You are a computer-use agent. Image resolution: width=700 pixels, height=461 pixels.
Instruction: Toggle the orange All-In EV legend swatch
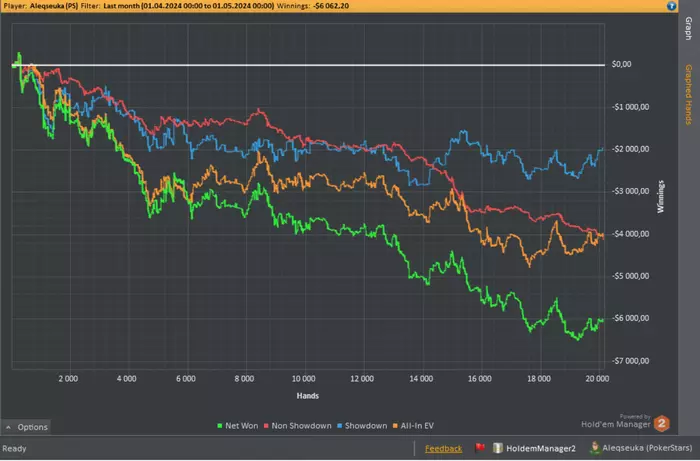395,426
